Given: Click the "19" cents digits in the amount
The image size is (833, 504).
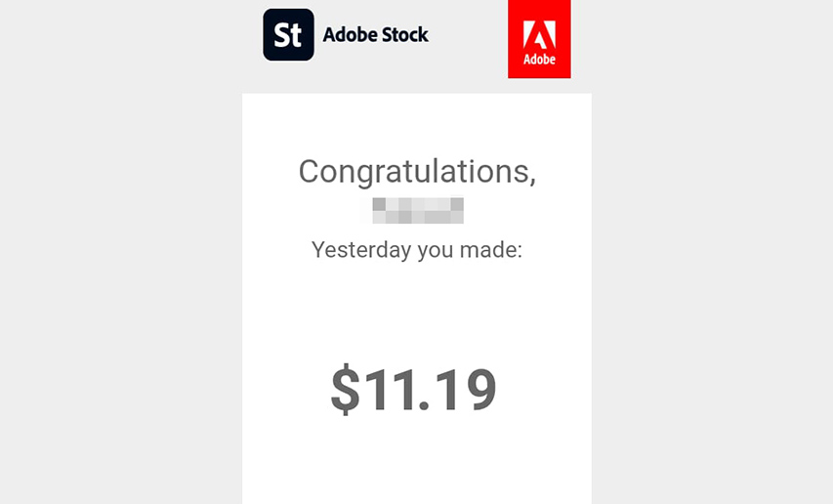Looking at the screenshot, I should pos(466,390).
